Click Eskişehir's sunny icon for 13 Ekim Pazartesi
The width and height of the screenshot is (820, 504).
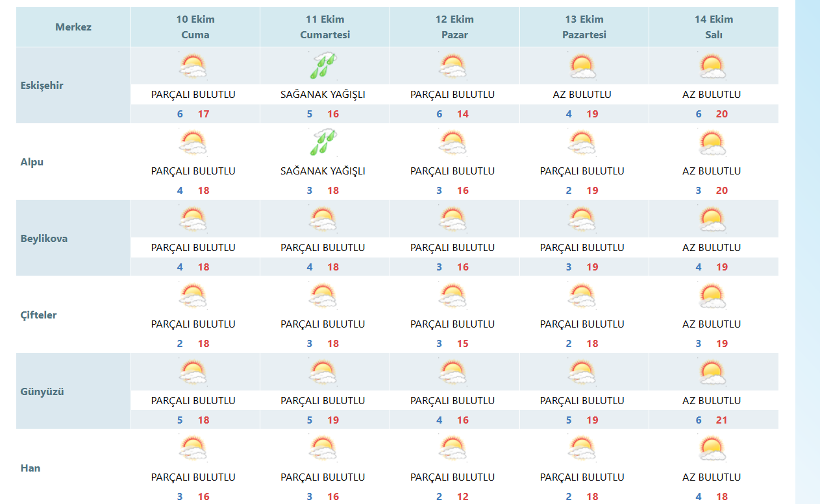click(x=582, y=66)
